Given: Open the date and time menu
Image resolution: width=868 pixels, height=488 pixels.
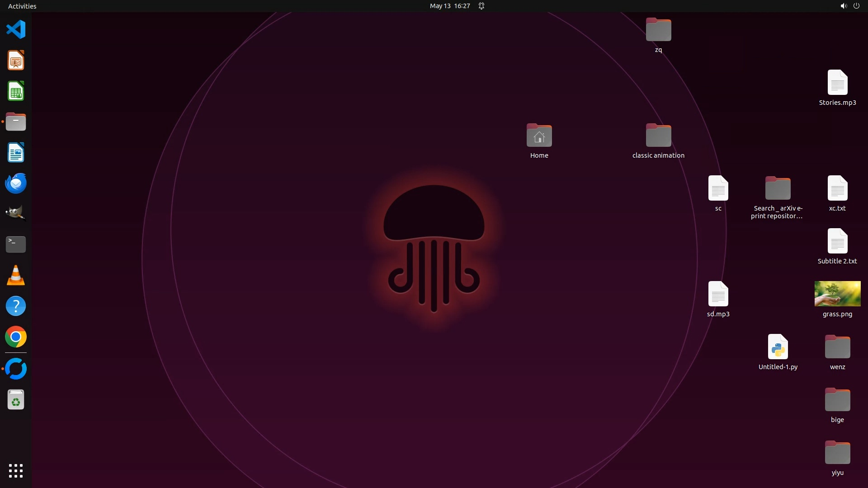Looking at the screenshot, I should (x=449, y=6).
